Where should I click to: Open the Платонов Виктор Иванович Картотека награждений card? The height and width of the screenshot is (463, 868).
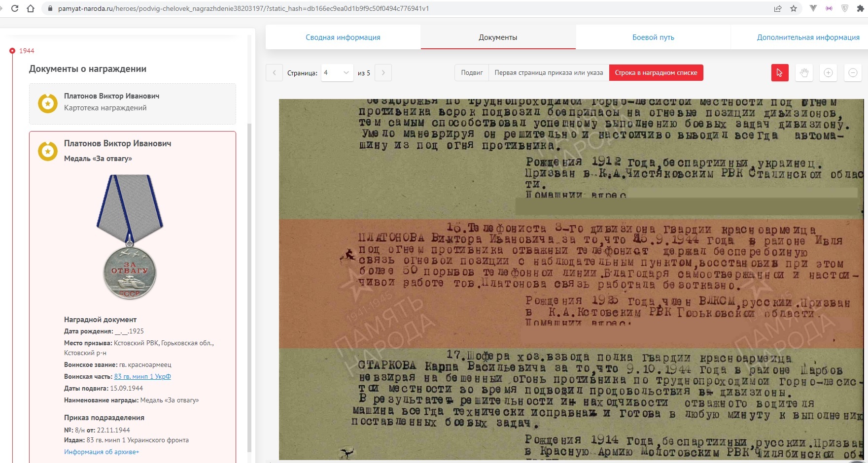(133, 103)
